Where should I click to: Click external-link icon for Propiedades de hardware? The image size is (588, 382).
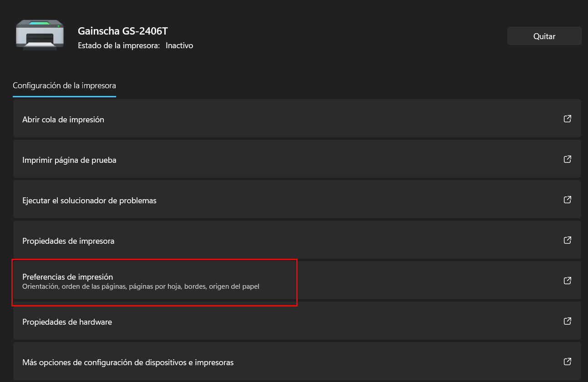(567, 322)
